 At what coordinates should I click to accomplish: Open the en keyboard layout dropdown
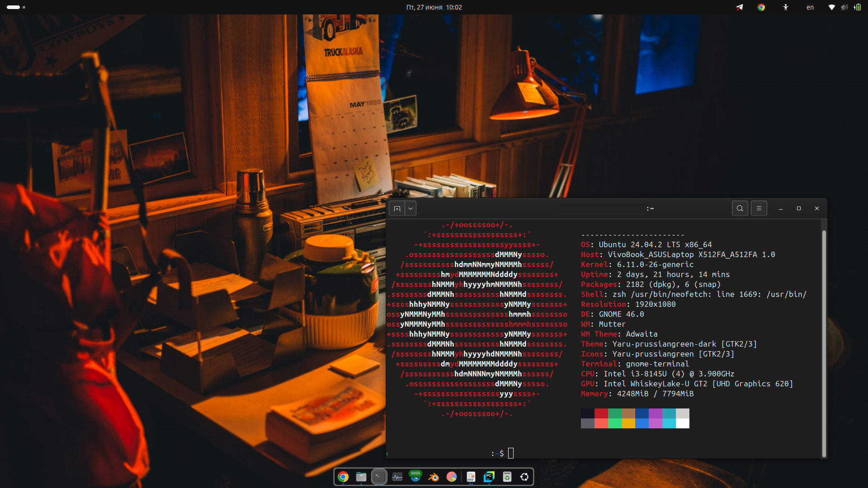(x=810, y=7)
